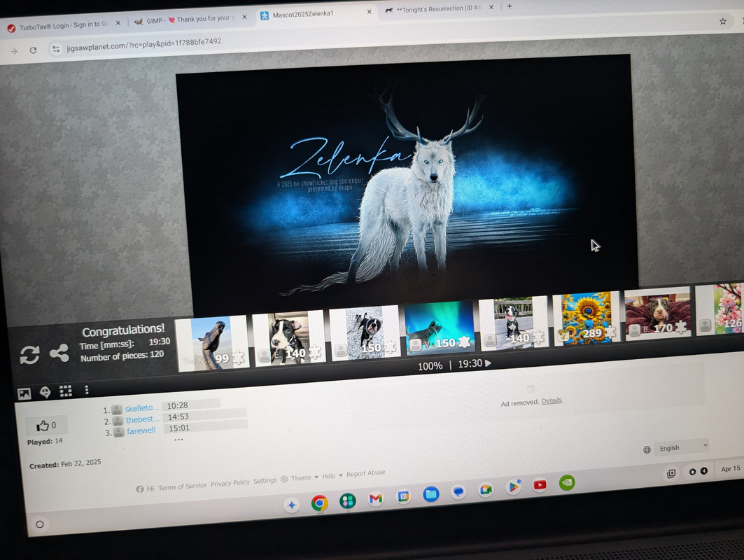Open the Files app from the shelf
This screenshot has height=560, width=744.
pyautogui.click(x=431, y=494)
